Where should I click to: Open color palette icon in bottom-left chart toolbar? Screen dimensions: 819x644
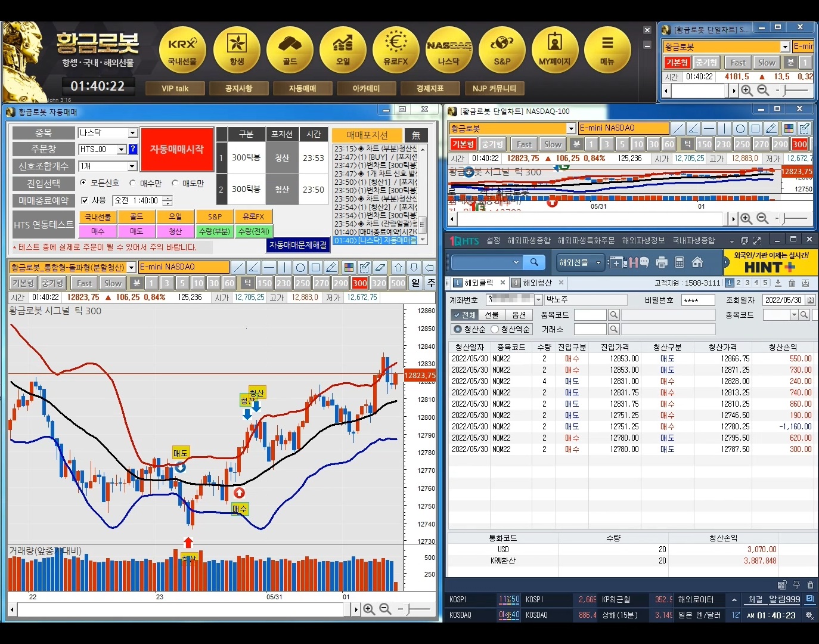click(x=349, y=267)
